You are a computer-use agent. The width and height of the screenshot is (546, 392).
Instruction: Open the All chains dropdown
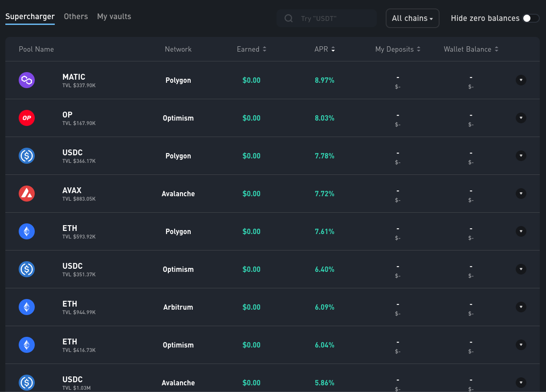(x=412, y=18)
